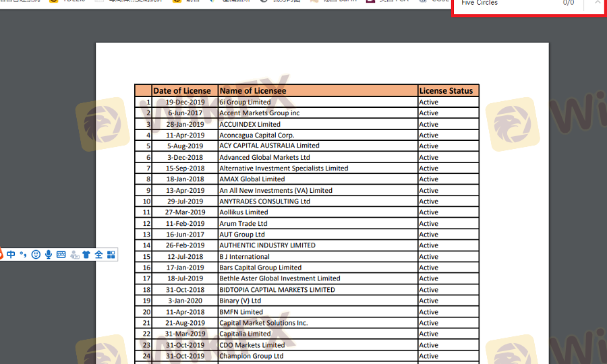Image resolution: width=607 pixels, height=364 pixels.
Task: Click 'ANYTRADES CONSULTING Ltd' licensee
Action: 265,201
